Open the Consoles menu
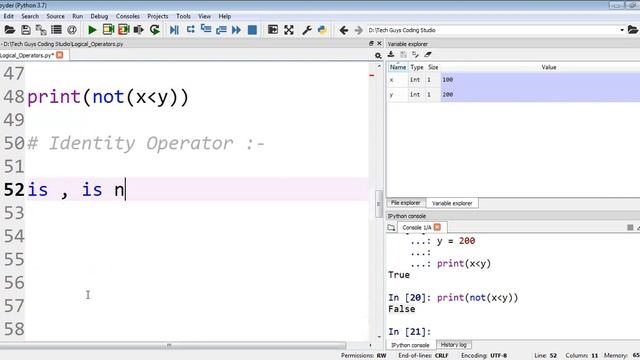The image size is (640, 360). coord(128,16)
